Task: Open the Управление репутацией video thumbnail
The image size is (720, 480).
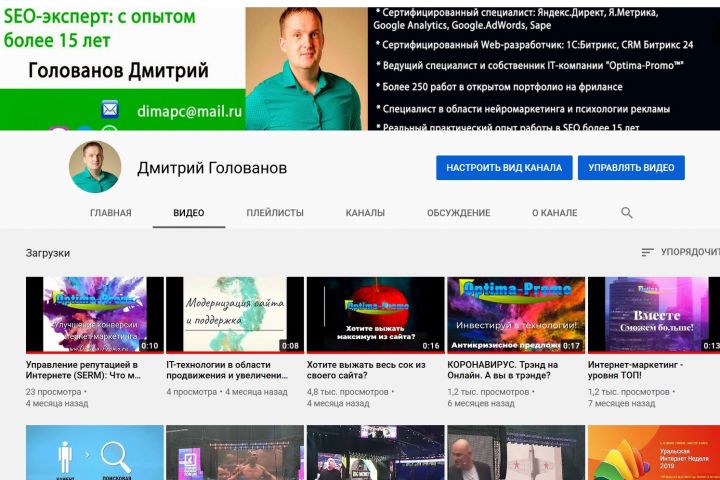Action: tap(95, 315)
